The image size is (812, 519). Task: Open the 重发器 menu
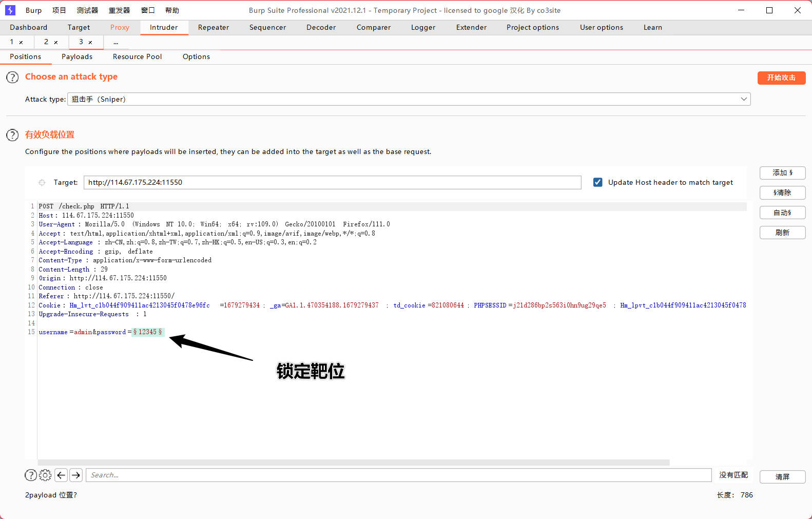(x=119, y=10)
